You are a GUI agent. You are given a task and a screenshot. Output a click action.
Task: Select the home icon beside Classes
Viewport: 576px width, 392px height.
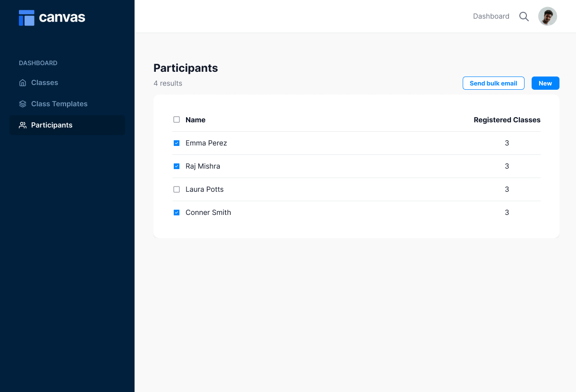coord(22,82)
